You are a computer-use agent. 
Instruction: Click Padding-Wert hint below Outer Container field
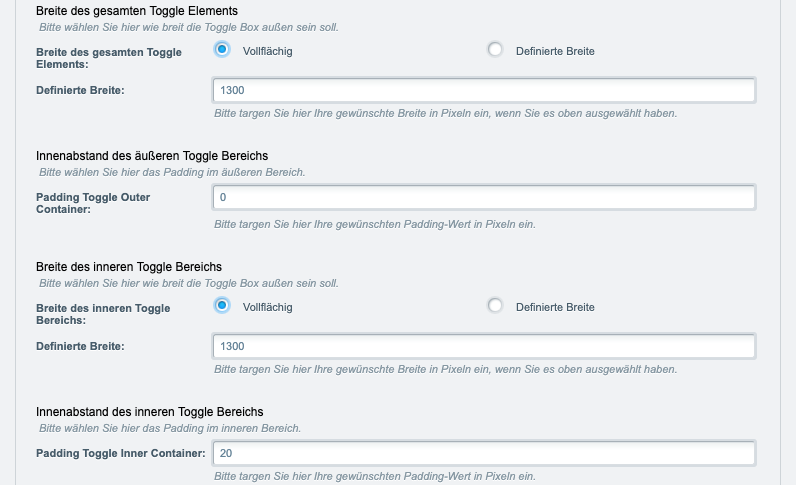point(375,224)
